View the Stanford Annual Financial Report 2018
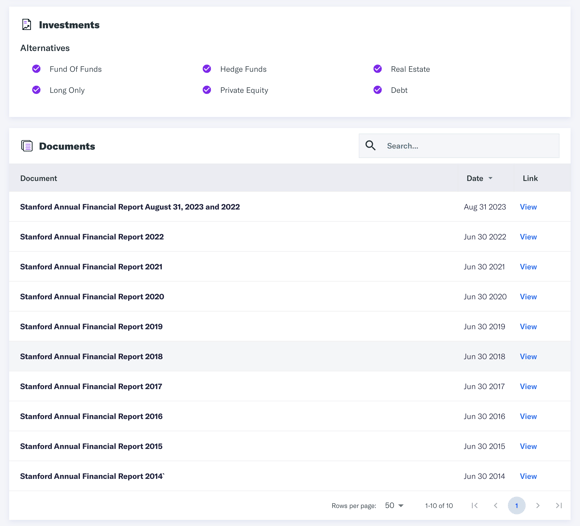The height and width of the screenshot is (526, 580). 528,357
